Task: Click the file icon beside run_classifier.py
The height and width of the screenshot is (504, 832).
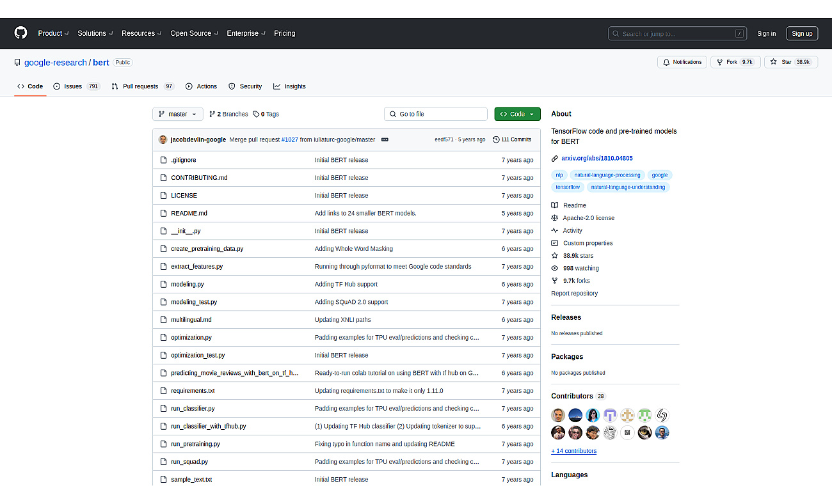Action: [164, 409]
